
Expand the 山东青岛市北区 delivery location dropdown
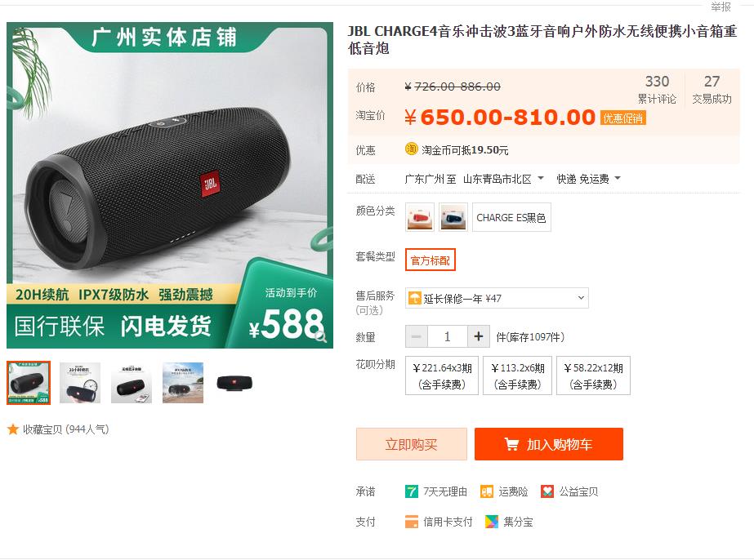pyautogui.click(x=503, y=180)
